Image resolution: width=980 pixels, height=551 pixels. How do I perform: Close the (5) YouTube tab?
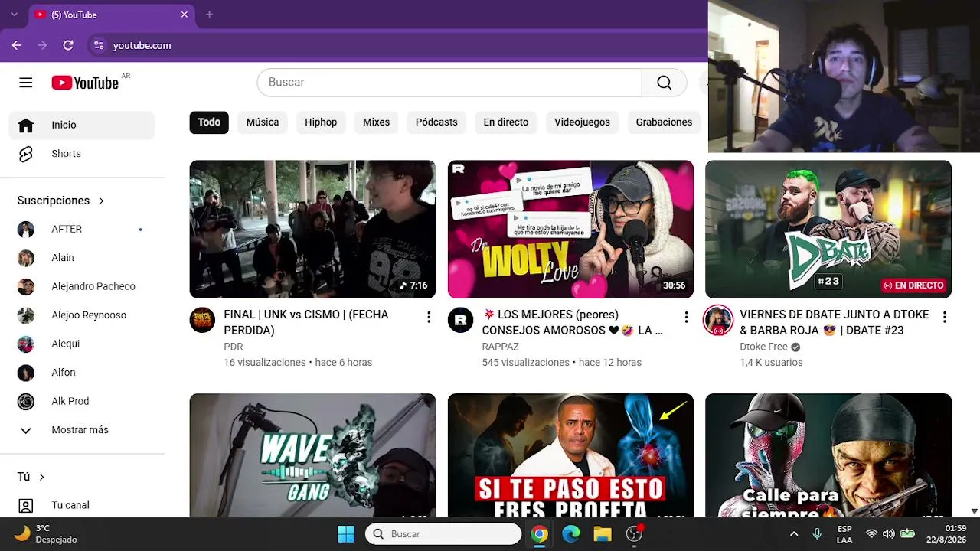tap(184, 15)
